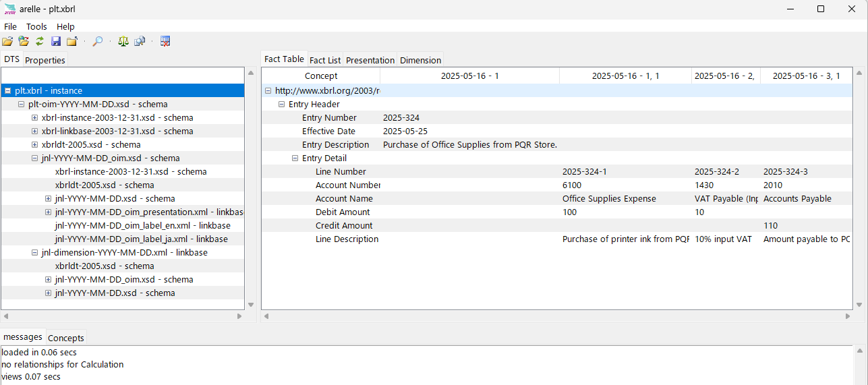Select the Fact Table tab
Screen dimensions: 868x385
pos(284,59)
